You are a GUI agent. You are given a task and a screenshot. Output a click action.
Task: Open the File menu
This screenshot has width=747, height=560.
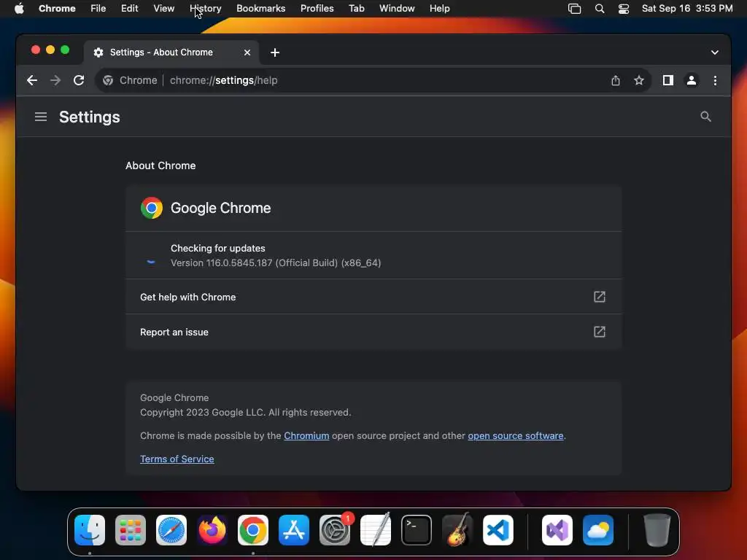pos(98,9)
